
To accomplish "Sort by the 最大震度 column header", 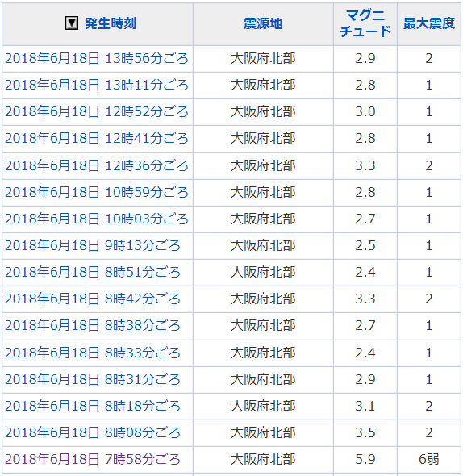I will point(428,23).
